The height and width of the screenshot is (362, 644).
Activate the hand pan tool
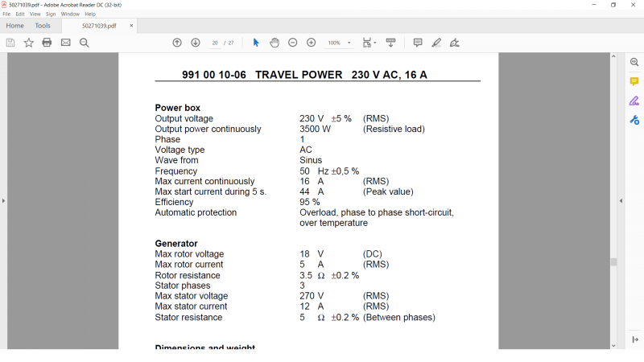click(275, 43)
